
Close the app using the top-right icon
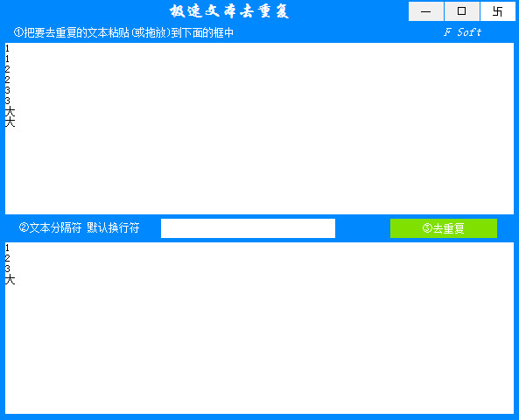point(498,11)
